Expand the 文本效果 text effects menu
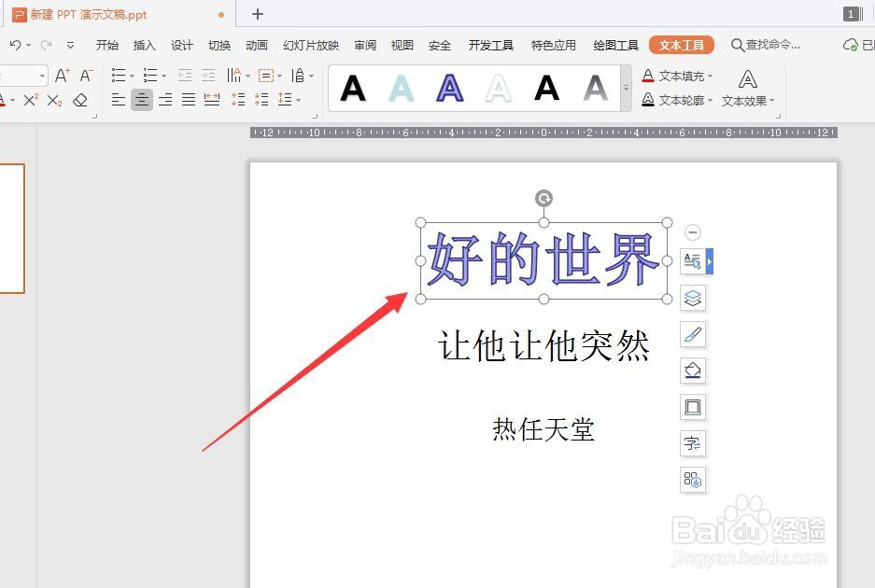The image size is (875, 588). tap(744, 101)
